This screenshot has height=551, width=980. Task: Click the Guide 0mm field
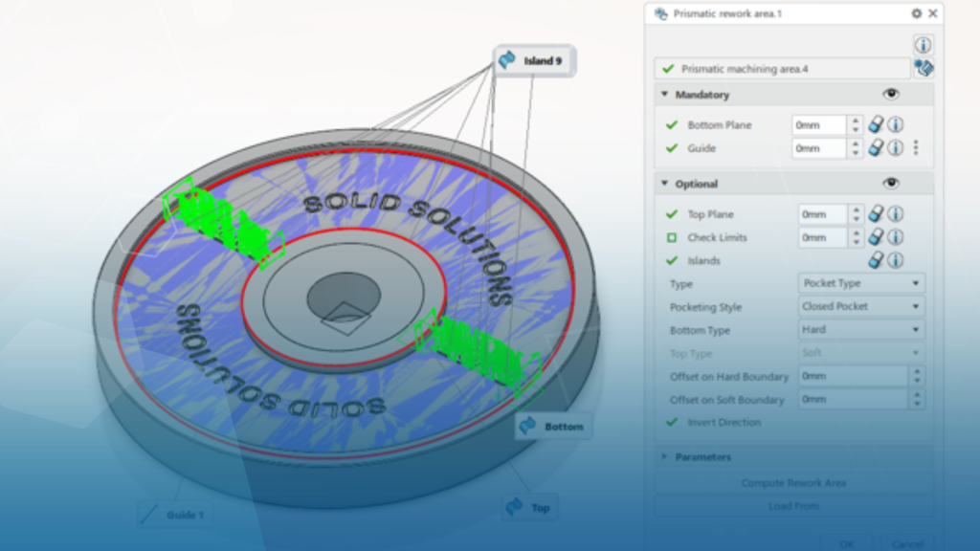click(x=819, y=148)
